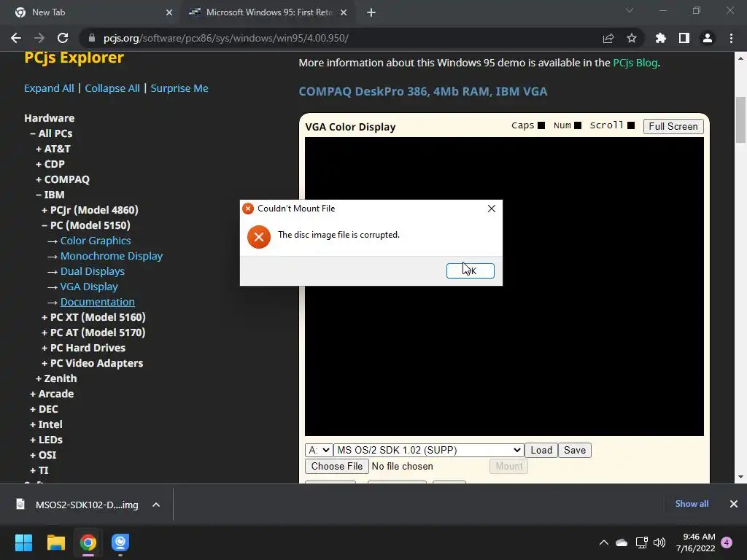Click the Save button
This screenshot has width=747, height=560.
(x=575, y=450)
